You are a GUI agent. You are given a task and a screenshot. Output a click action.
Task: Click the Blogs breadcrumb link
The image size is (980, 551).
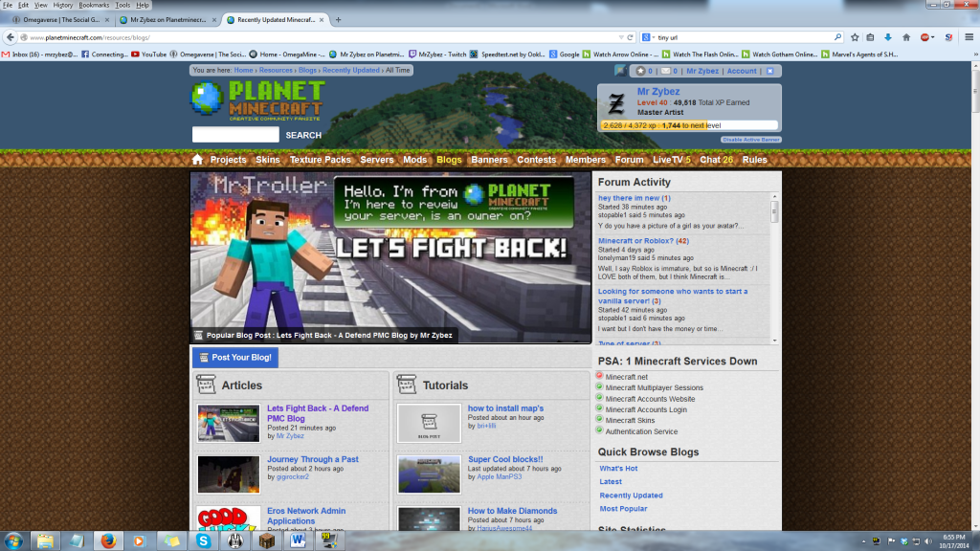click(x=307, y=70)
